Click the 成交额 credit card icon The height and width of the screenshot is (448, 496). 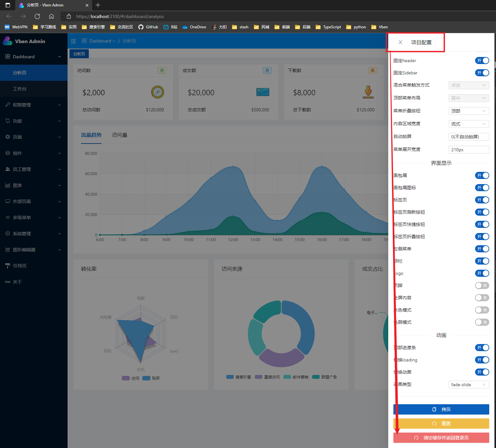[263, 92]
